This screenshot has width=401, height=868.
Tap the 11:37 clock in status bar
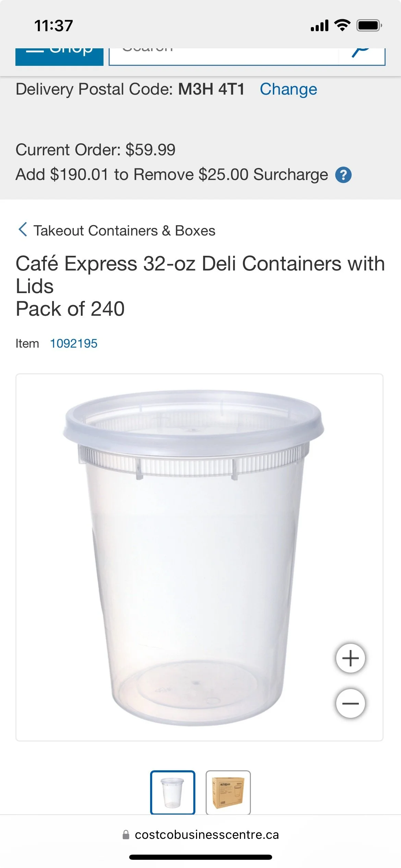(53, 26)
